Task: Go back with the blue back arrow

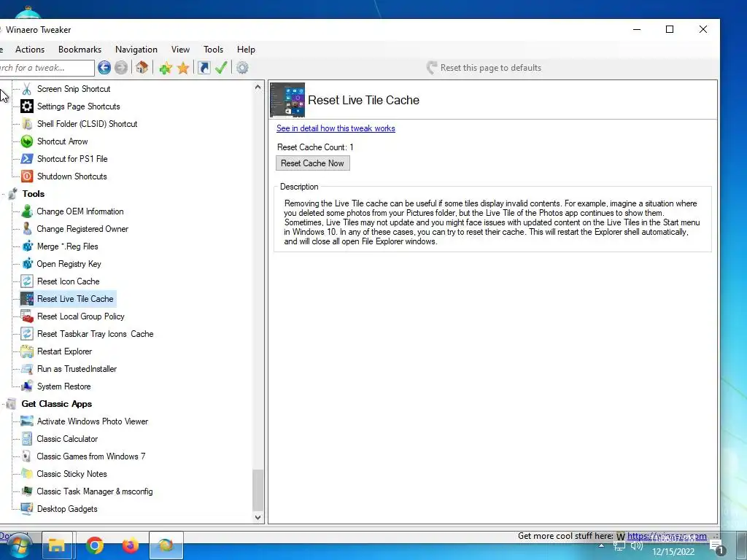Action: tap(104, 68)
